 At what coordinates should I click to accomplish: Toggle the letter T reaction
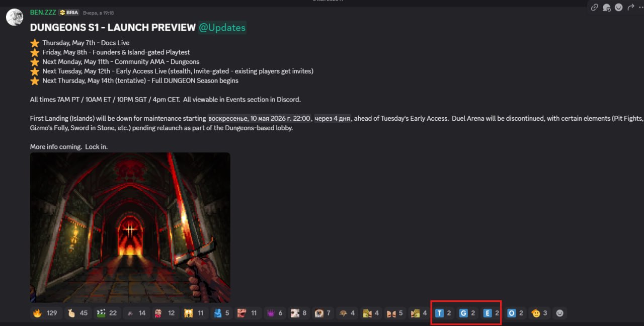click(444, 313)
